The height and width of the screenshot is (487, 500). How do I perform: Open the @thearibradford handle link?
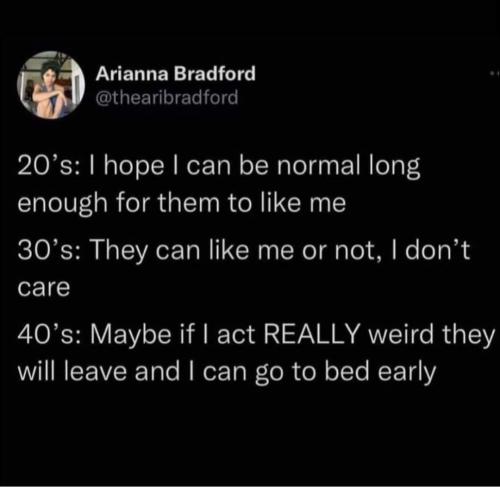[x=167, y=97]
